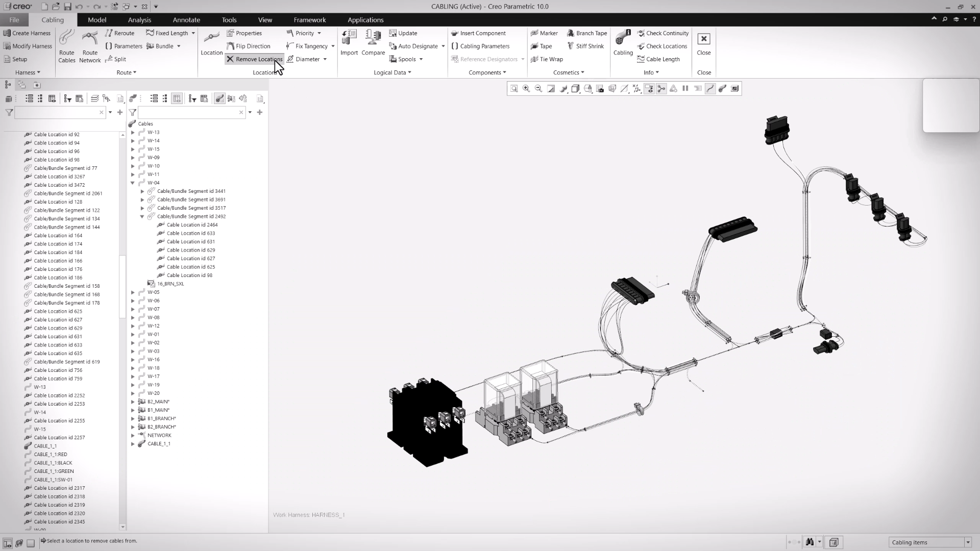Click the Refit view icon
Image resolution: width=980 pixels, height=551 pixels.
(514, 89)
